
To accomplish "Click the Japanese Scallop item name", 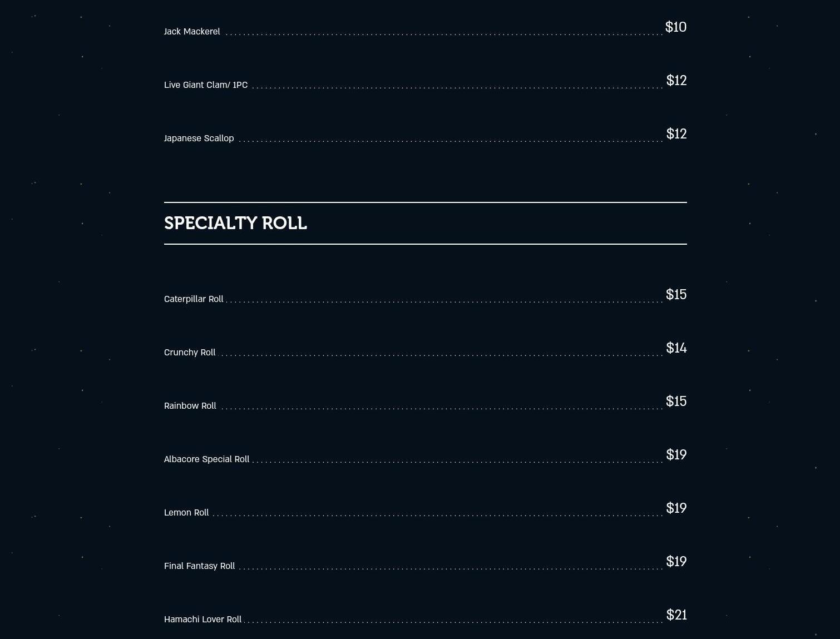I will (199, 138).
